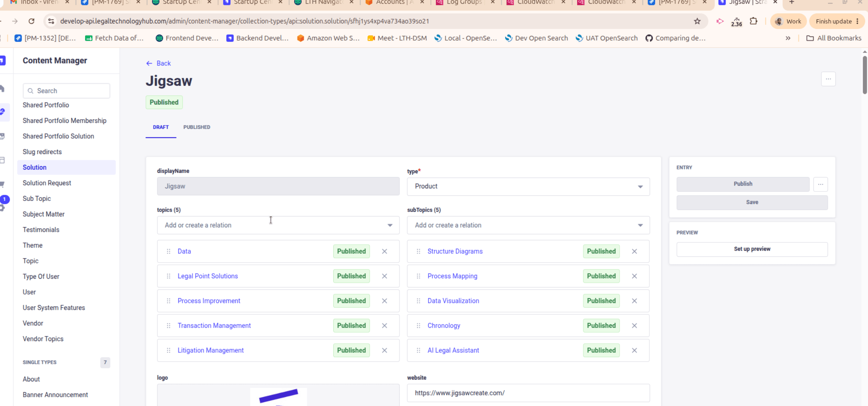Remove the Process Mapping subtopic
Screen dimensions: 868x406
click(x=634, y=276)
